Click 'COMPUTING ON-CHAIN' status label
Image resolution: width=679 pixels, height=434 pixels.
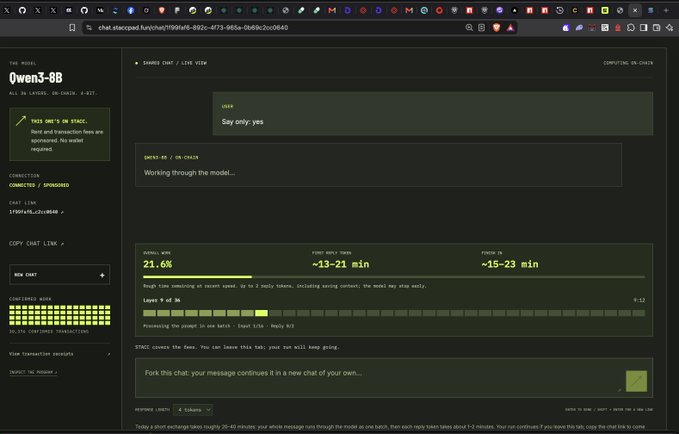628,63
